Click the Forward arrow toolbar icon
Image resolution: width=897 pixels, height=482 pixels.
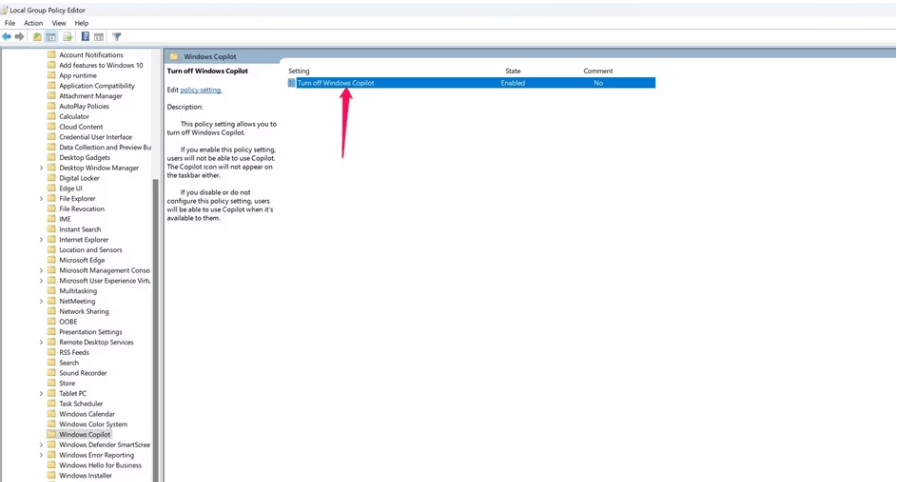[19, 37]
